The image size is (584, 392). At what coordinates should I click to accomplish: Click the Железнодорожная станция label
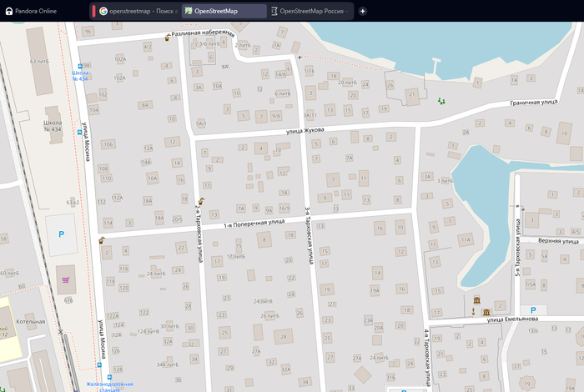point(108,385)
